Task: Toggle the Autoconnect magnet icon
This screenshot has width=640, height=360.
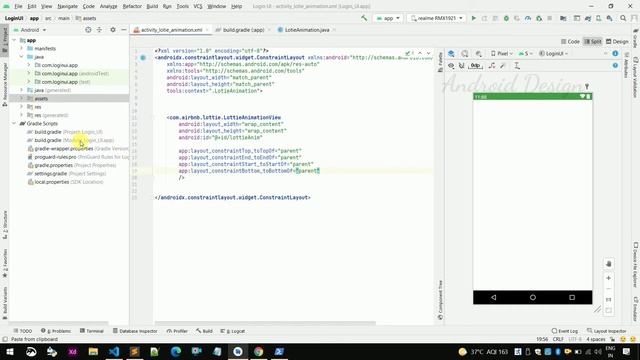Action: coord(462,66)
